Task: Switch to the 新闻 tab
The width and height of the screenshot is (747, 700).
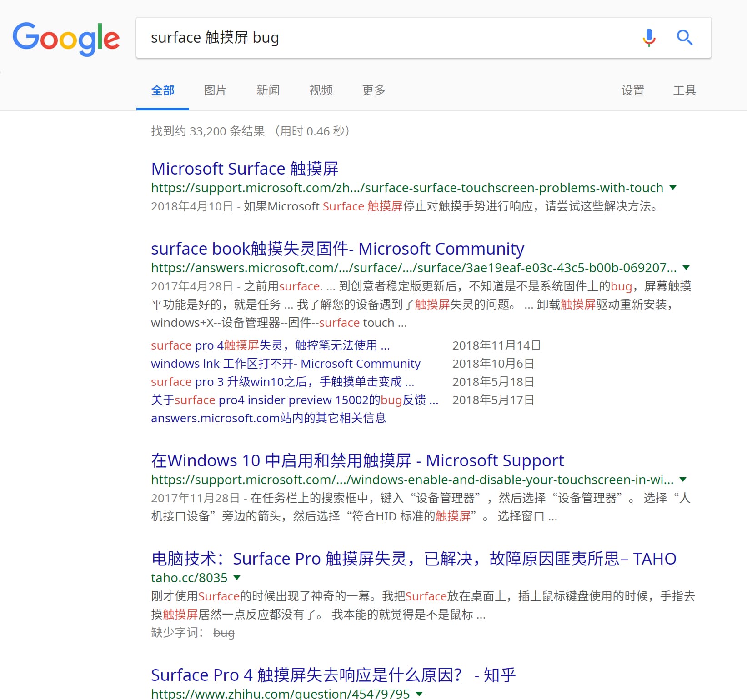Action: [x=268, y=90]
